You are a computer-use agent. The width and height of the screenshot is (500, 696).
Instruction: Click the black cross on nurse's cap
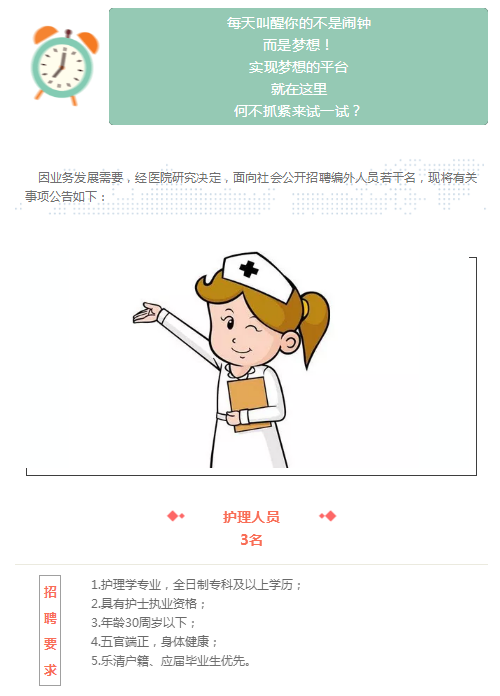[249, 269]
